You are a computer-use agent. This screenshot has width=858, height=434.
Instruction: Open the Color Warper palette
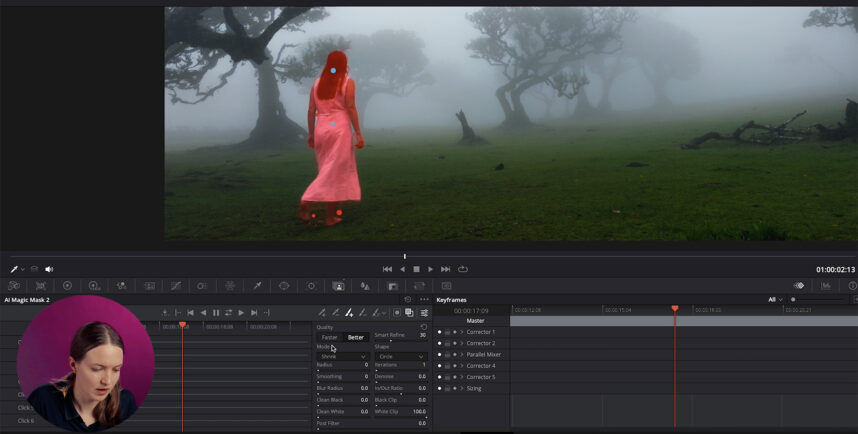click(202, 286)
